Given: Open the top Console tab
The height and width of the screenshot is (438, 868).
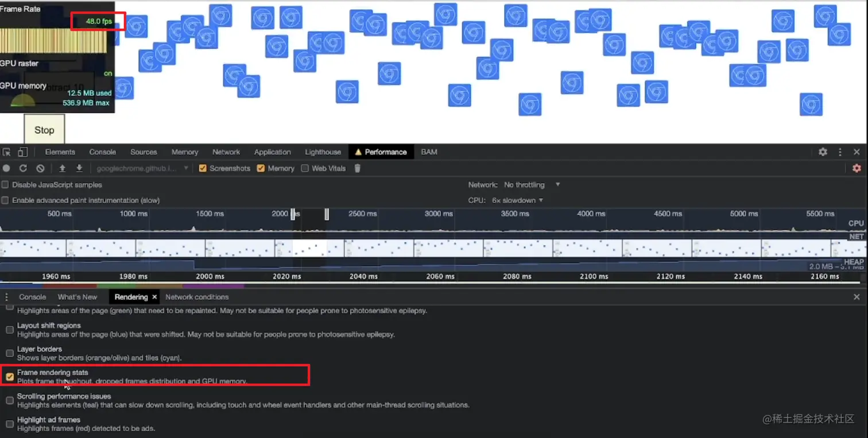Looking at the screenshot, I should [103, 152].
